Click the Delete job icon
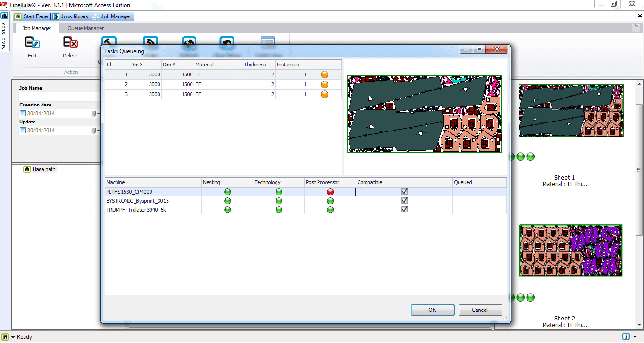The height and width of the screenshot is (343, 644). pos(70,43)
